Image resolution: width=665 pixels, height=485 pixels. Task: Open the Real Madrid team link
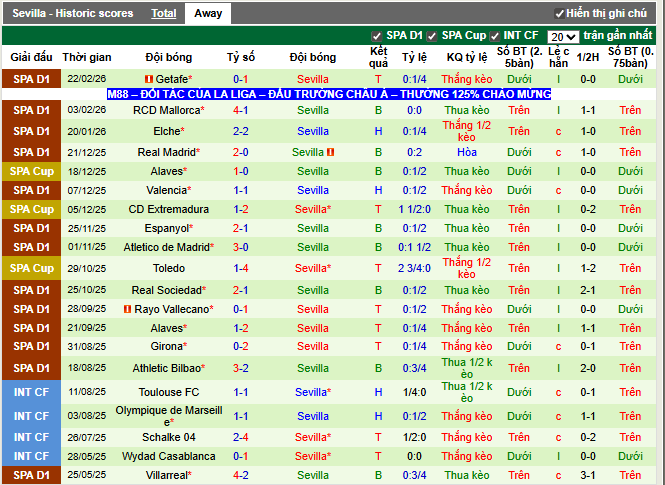click(167, 152)
